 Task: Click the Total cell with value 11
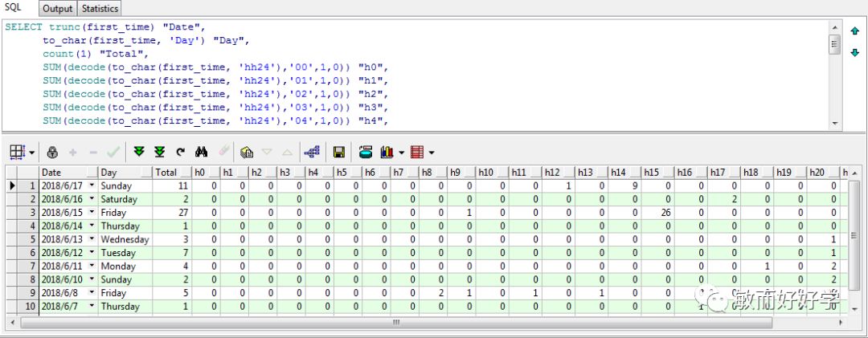point(172,186)
